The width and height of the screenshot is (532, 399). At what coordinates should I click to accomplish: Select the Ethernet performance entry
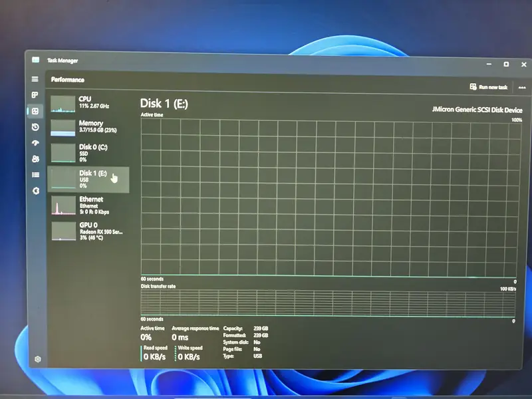tap(88, 205)
